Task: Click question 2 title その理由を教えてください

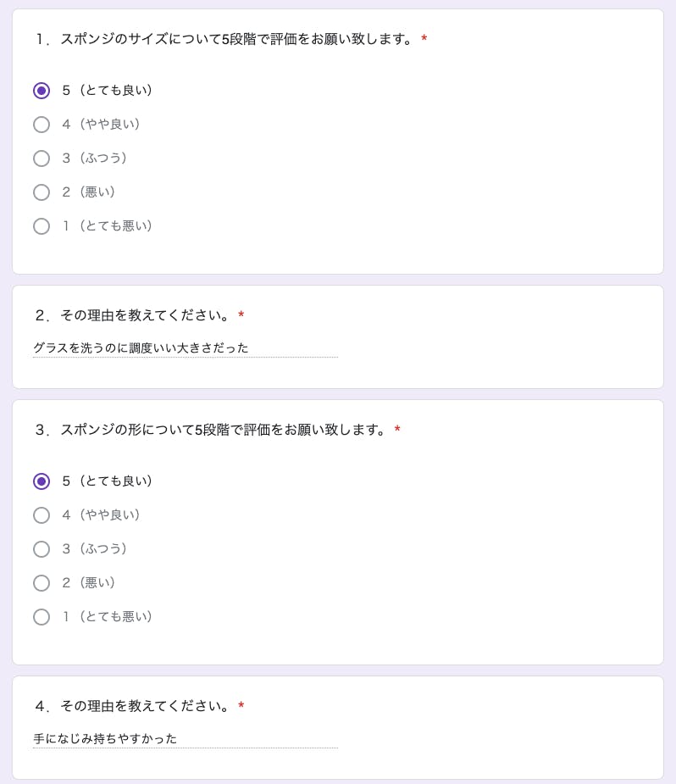Action: tap(133, 315)
